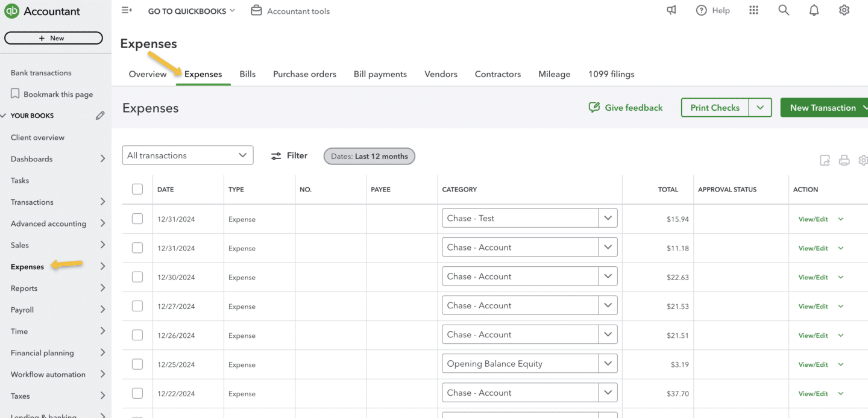Screen dimensions: 868x418
Task: Expand the Payroll sidebar chevron
Action: click(x=102, y=310)
